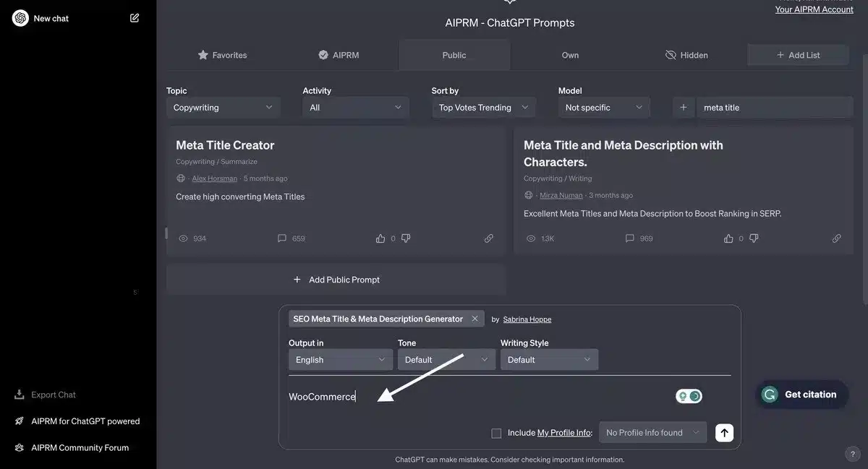Click the rocket icon for AIPRM powered
Viewport: 868px width, 469px height.
20,421
